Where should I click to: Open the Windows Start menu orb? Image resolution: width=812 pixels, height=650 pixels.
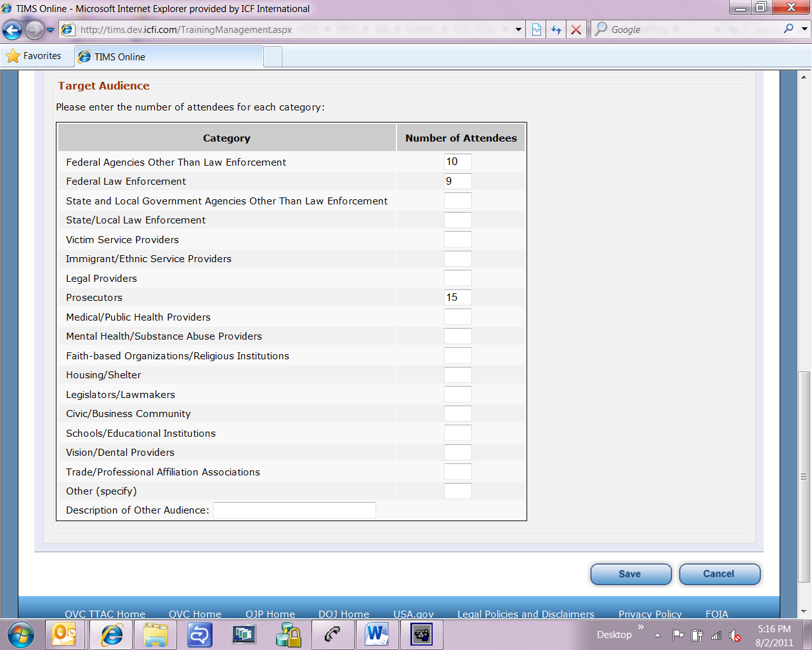tap(20, 634)
